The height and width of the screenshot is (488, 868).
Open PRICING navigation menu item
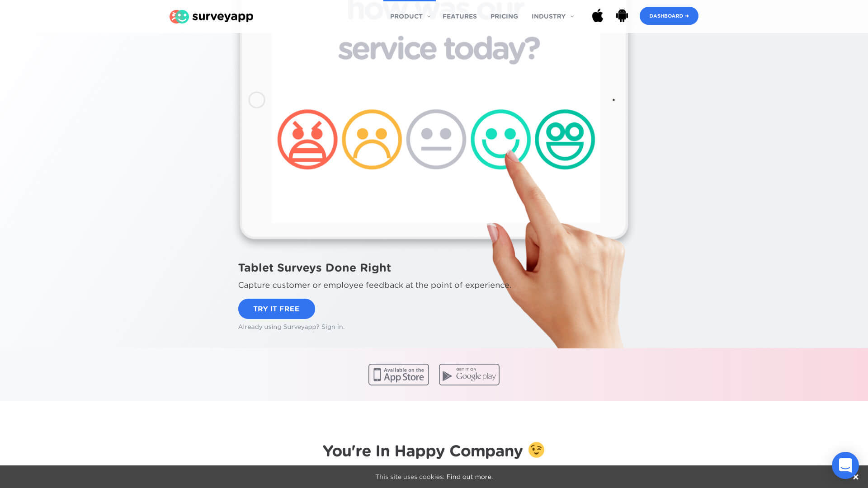point(504,16)
